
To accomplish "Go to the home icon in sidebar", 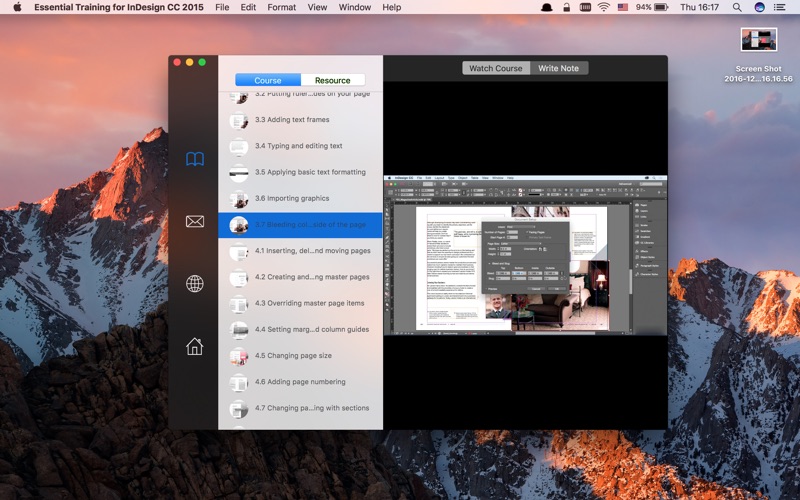I will 194,346.
